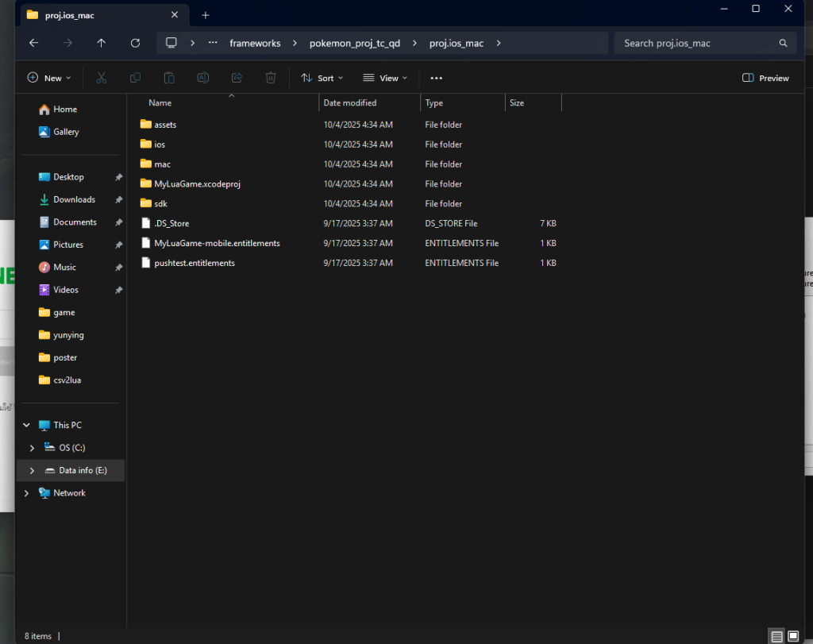Viewport: 813px width, 644px height.
Task: Open the Sort dropdown menu
Action: (322, 78)
